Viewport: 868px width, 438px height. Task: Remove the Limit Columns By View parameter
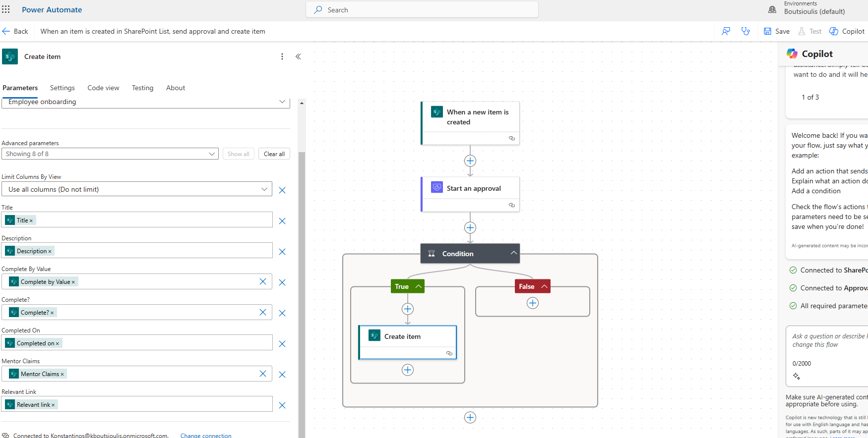click(x=282, y=190)
